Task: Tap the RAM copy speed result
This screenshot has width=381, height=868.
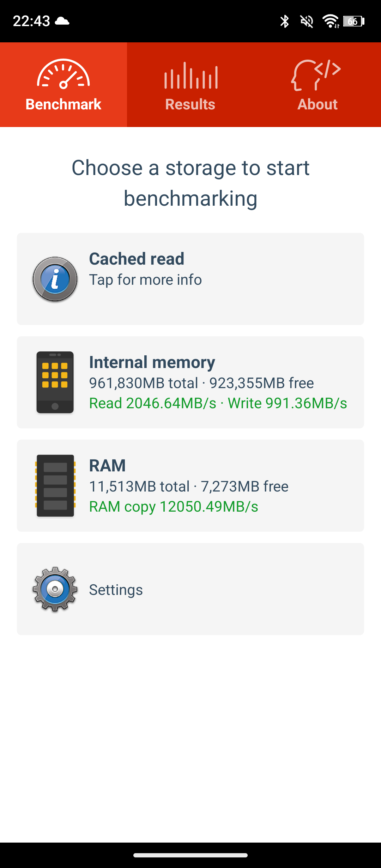Action: [x=174, y=507]
